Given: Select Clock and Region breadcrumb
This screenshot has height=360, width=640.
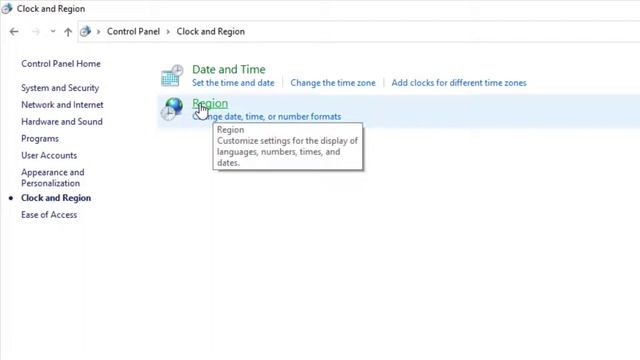Looking at the screenshot, I should pos(211,31).
